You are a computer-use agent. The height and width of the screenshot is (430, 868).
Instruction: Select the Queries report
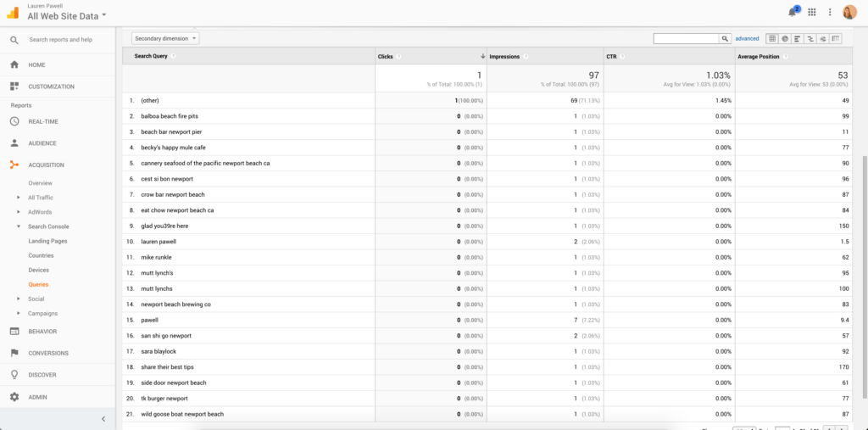pos(38,284)
